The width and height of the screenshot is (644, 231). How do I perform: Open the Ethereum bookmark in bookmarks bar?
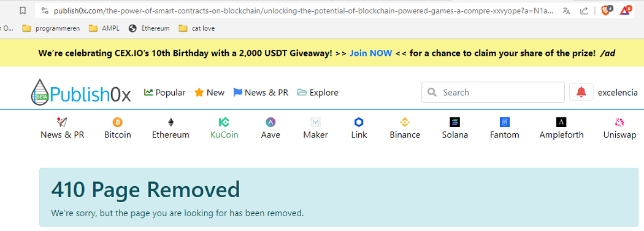[x=150, y=28]
